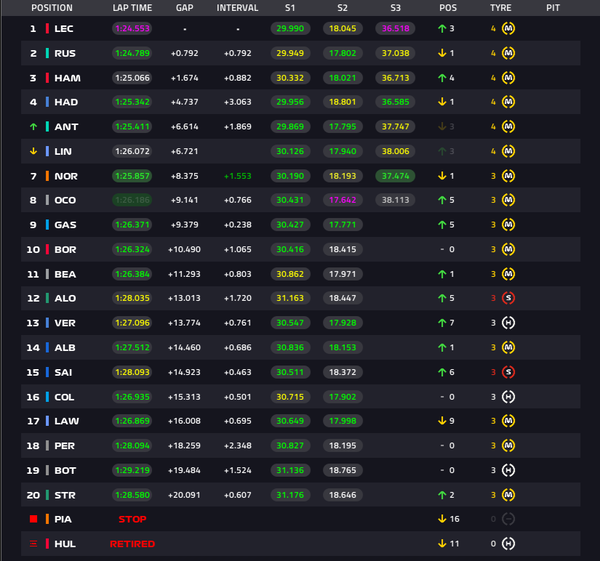Screen dimensions: 600x561
Task: Click ANT's S1 time 29.869
Action: click(x=290, y=127)
